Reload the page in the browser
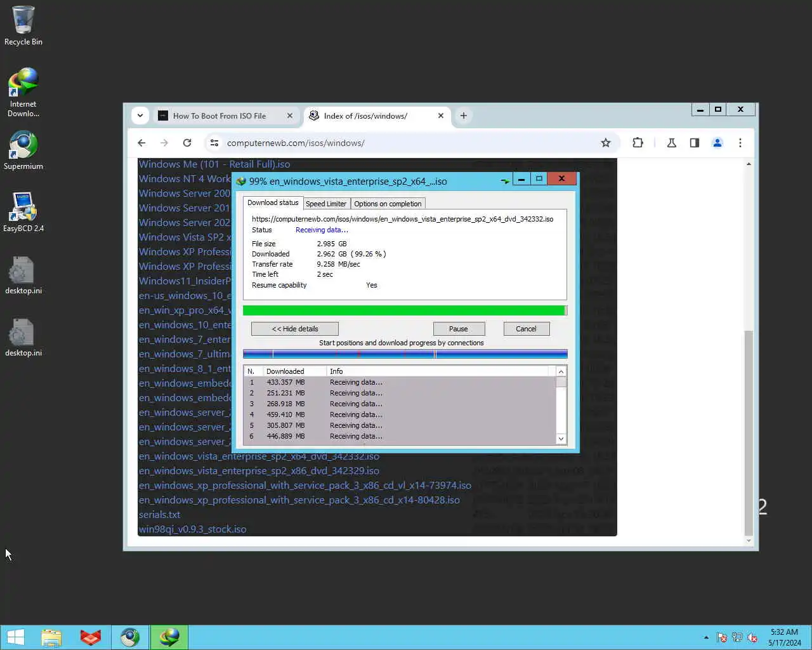 coord(187,143)
